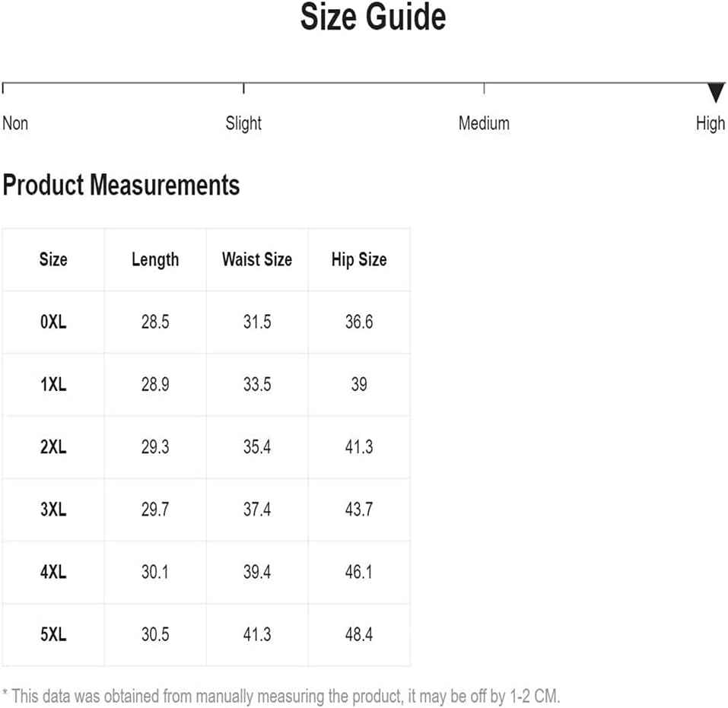Click the 41.3 waist size cell for 5XL
The image size is (728, 708).
point(257,634)
